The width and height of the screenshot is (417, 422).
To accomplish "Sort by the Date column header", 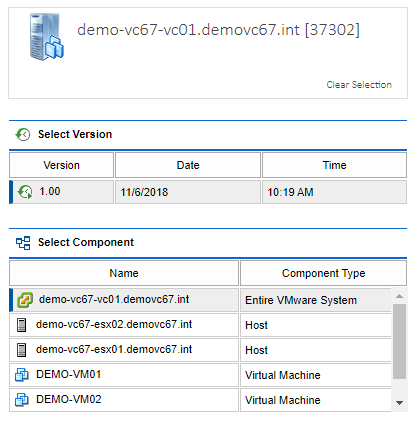I will click(188, 165).
